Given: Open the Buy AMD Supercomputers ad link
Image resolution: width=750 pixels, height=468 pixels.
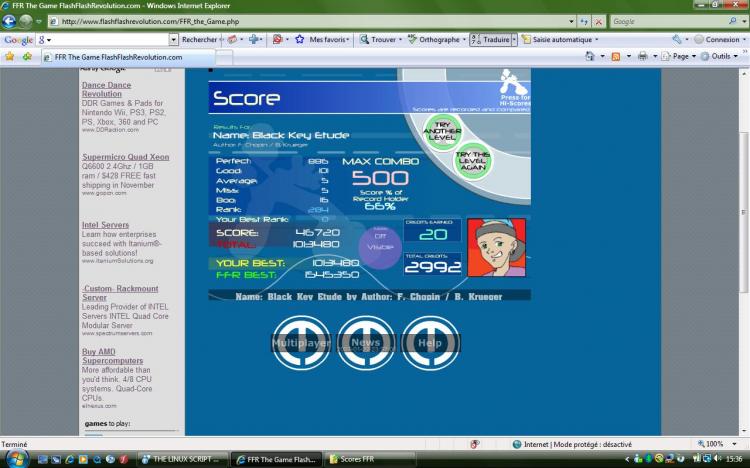Looking at the screenshot, I should click(x=112, y=356).
